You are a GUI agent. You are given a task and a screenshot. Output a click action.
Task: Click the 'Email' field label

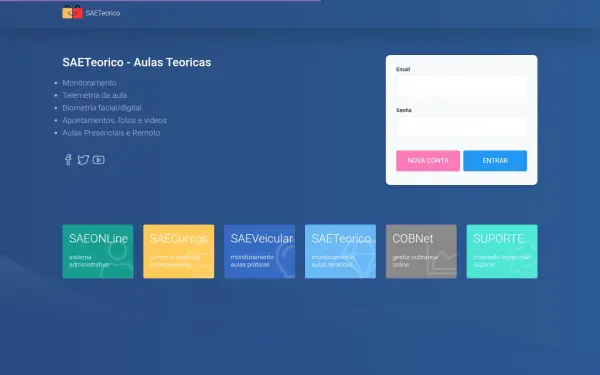(403, 69)
